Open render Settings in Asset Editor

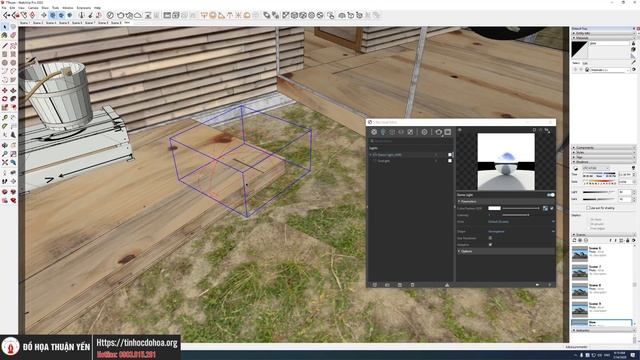[424, 132]
